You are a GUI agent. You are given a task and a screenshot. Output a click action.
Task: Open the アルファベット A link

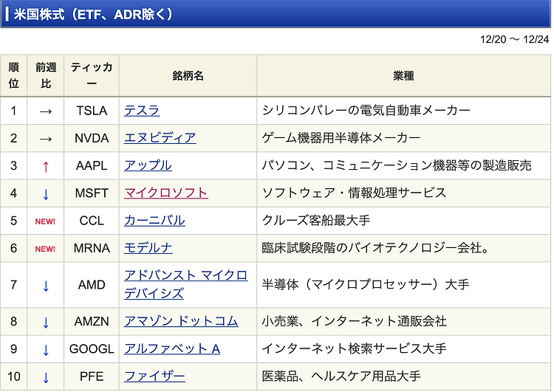[x=172, y=349]
